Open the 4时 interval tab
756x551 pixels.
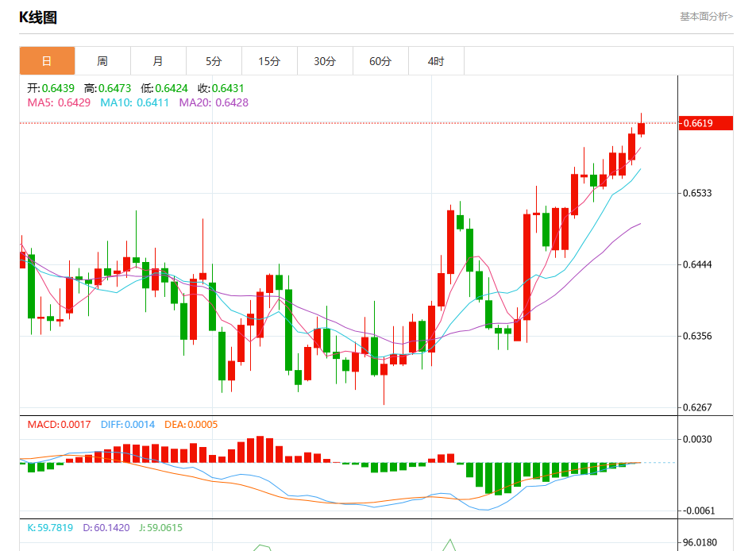click(x=436, y=61)
